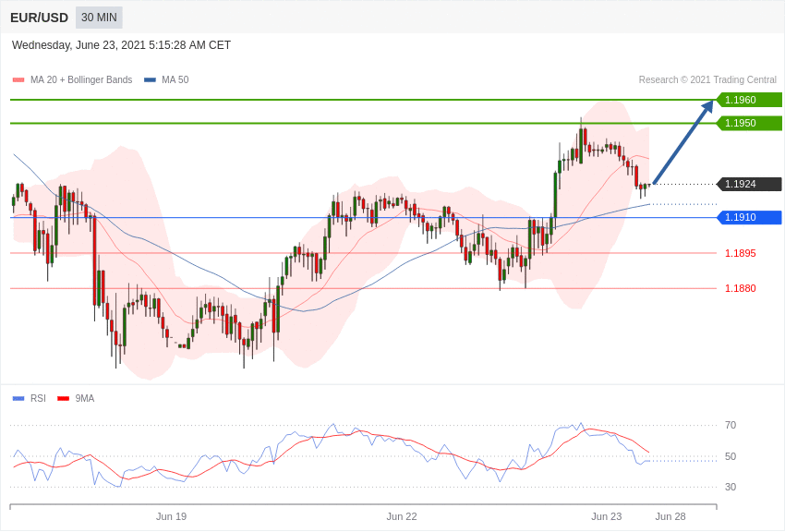Click the 1.1880 support level label
Screen dimensions: 785x532
coord(741,288)
